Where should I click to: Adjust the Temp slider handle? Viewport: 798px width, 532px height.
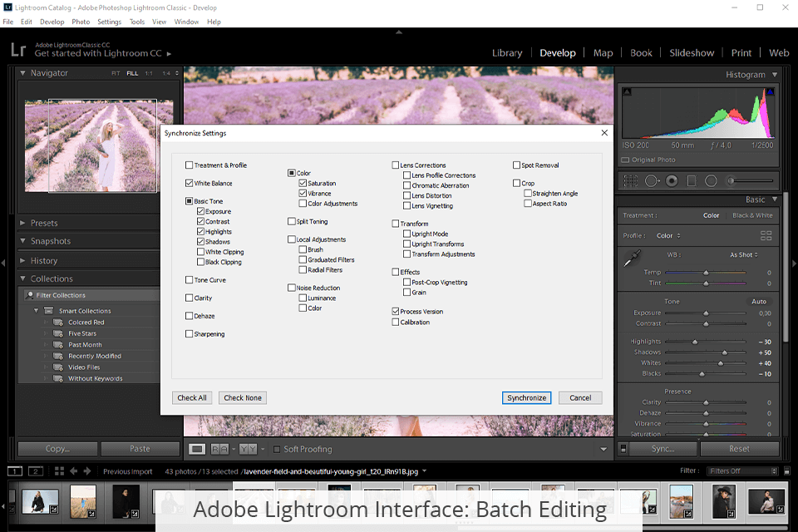(706, 273)
